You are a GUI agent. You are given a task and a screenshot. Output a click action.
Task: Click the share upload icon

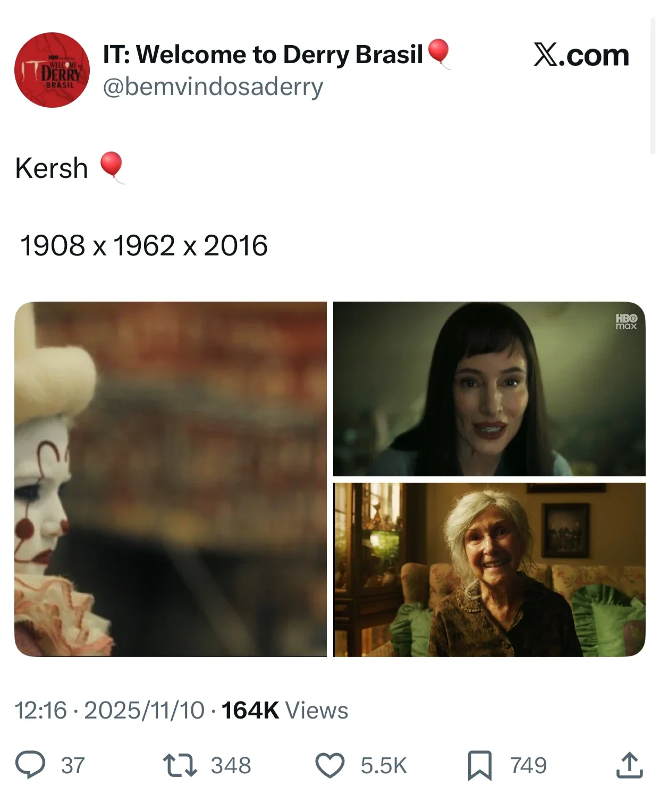tap(630, 765)
